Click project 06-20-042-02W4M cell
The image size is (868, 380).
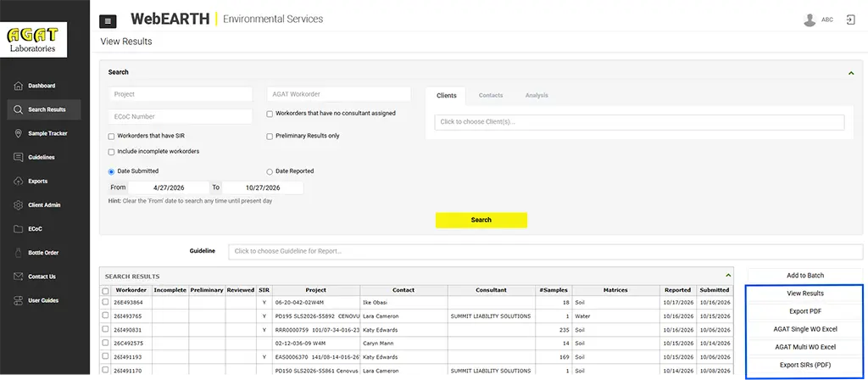pyautogui.click(x=315, y=303)
